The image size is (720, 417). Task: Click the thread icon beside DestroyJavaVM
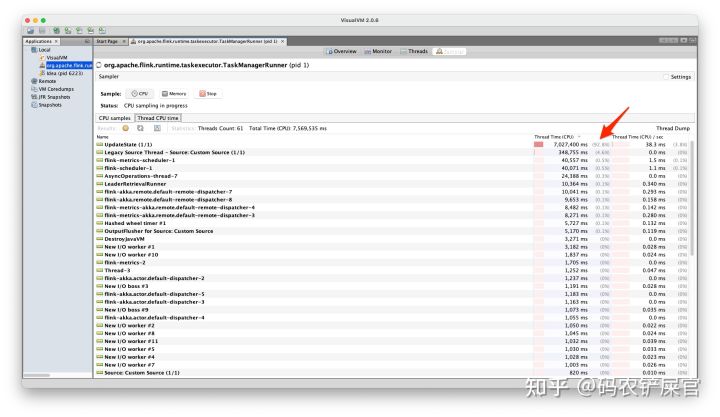[x=100, y=239]
